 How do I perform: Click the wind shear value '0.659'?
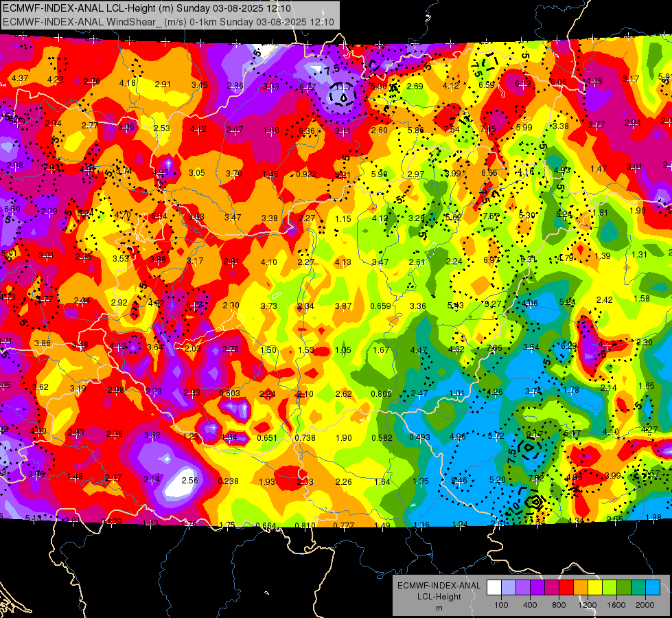(x=380, y=306)
